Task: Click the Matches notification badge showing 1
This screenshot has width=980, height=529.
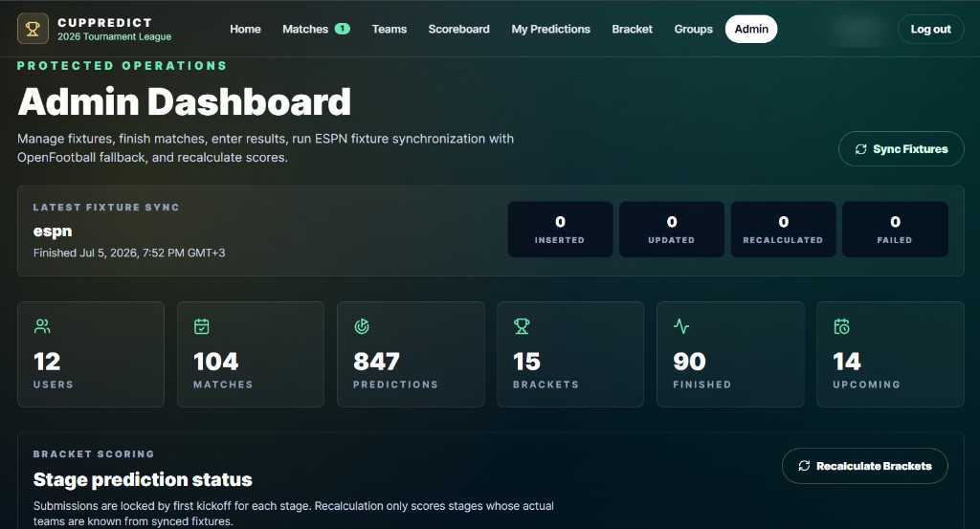Action: pyautogui.click(x=342, y=29)
